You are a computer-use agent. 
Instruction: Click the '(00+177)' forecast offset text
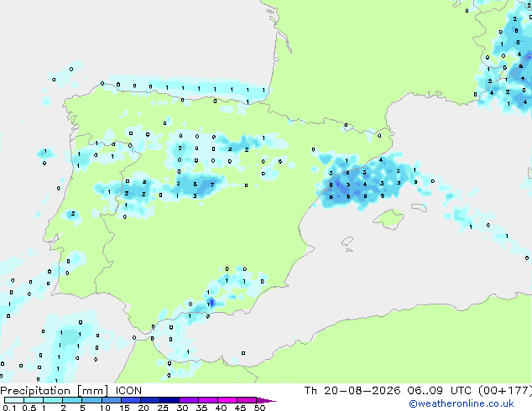[x=505, y=391]
